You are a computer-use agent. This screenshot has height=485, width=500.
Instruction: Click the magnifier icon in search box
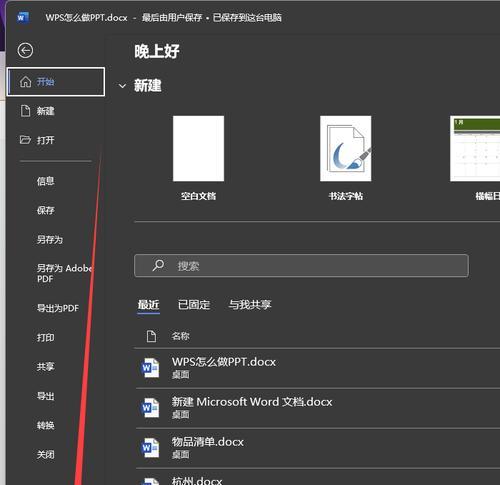click(158, 266)
